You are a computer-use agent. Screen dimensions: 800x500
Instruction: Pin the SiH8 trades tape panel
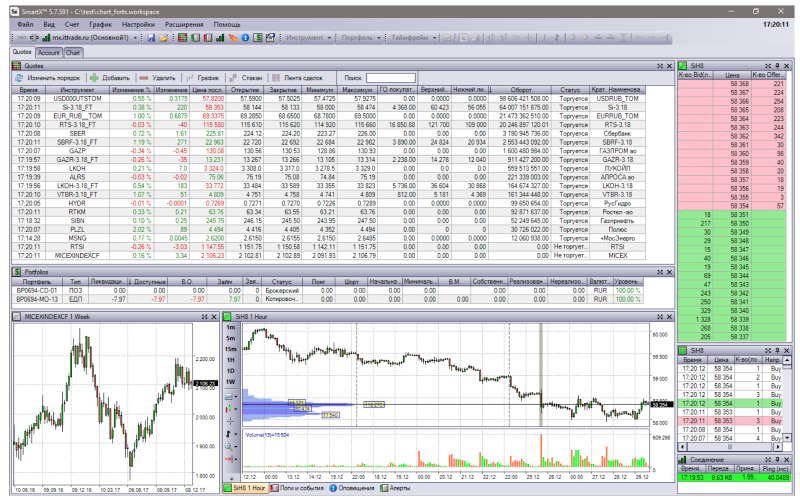pos(777,351)
